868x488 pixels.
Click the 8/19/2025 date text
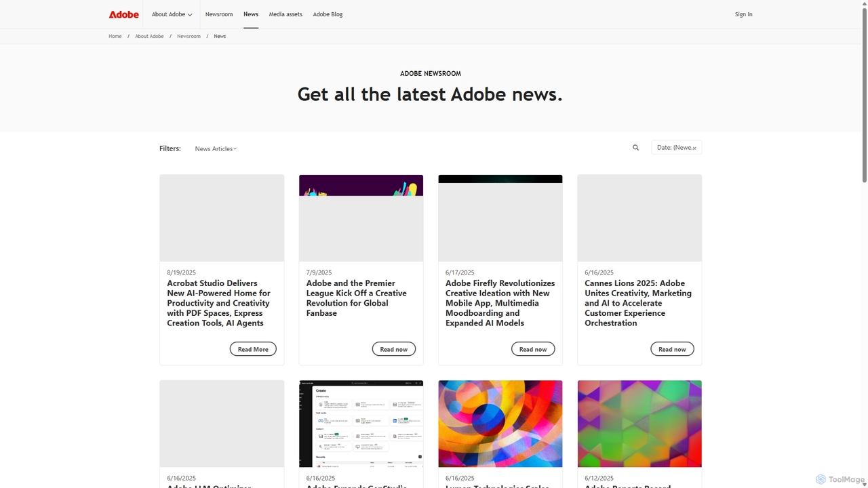[181, 272]
